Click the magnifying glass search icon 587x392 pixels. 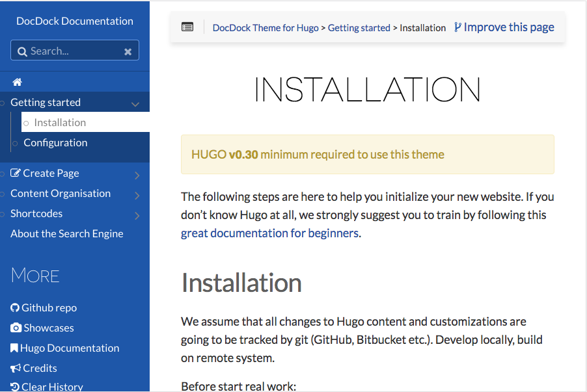click(22, 51)
